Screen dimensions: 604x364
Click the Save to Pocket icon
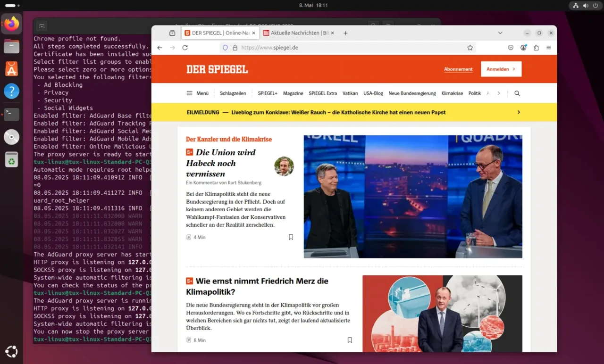pyautogui.click(x=511, y=48)
